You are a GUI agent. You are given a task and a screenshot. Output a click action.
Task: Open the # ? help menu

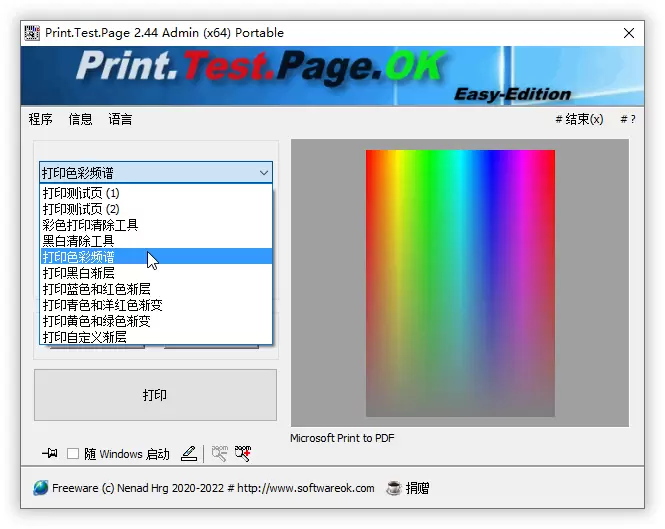pos(628,119)
